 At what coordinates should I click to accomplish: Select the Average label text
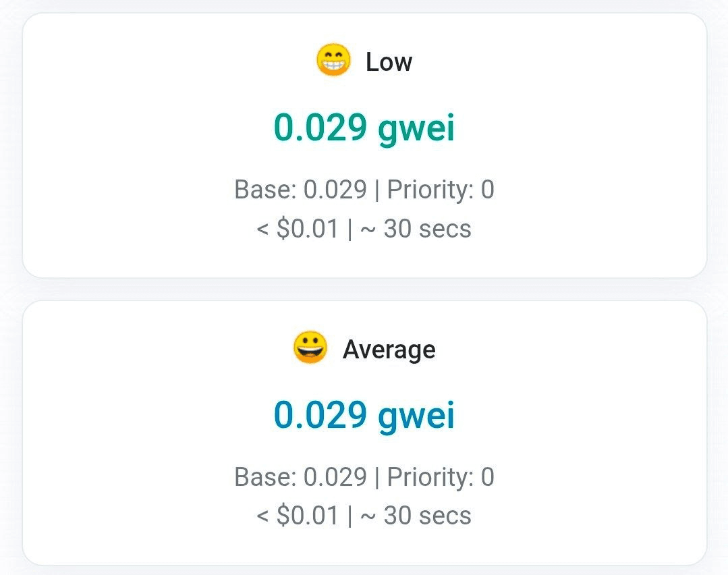coord(389,350)
